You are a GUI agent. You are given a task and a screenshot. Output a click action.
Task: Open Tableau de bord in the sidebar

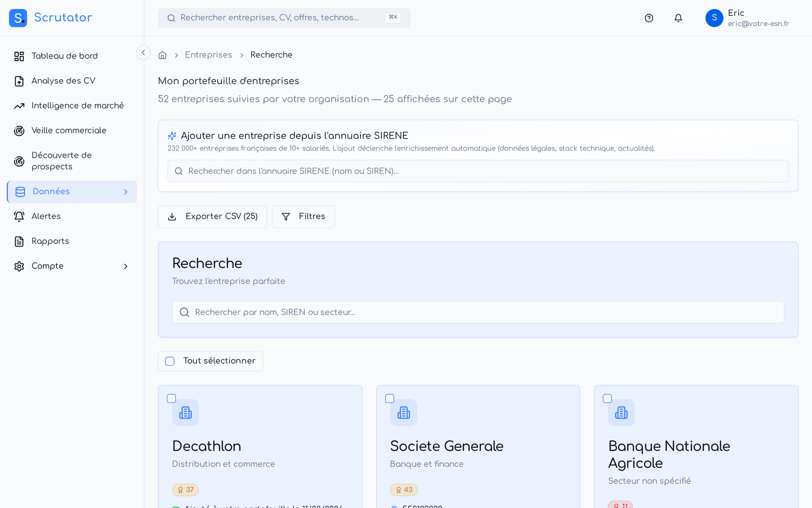point(72,56)
